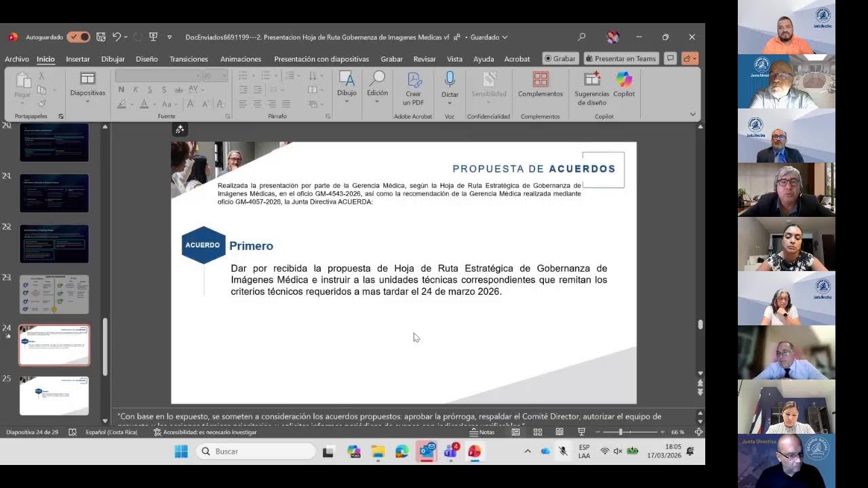Click the Search magnifier in title bar

point(581,37)
